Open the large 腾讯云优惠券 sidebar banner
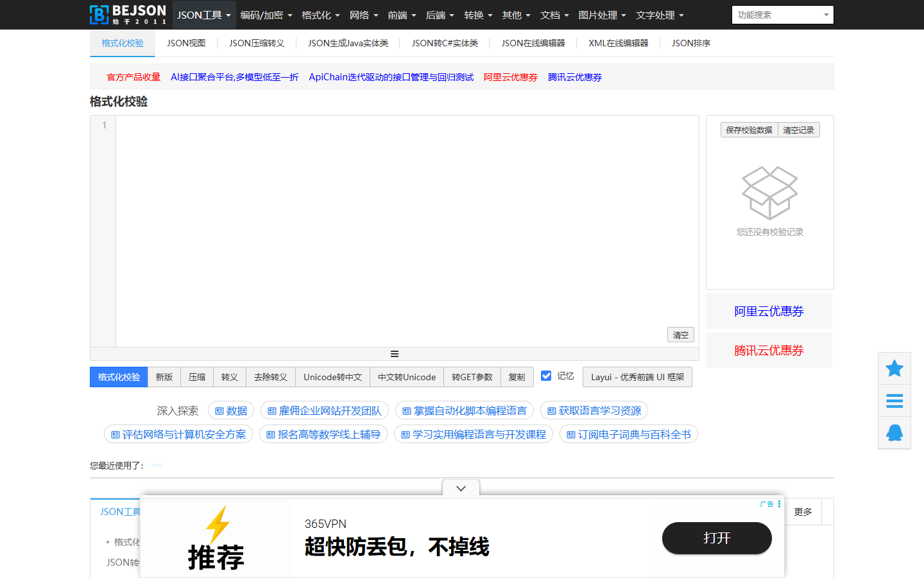 click(x=769, y=351)
